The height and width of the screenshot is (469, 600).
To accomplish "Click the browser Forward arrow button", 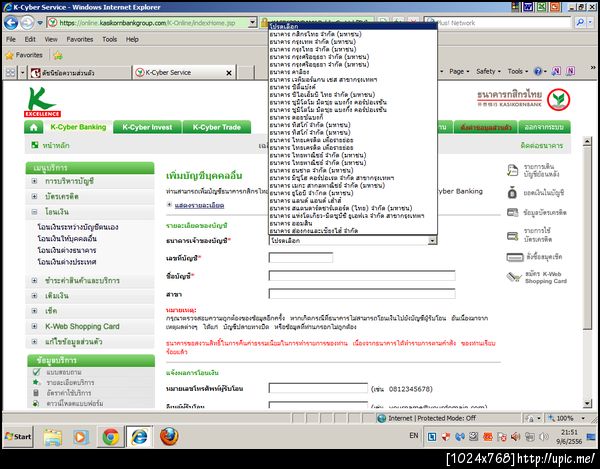I will point(27,23).
